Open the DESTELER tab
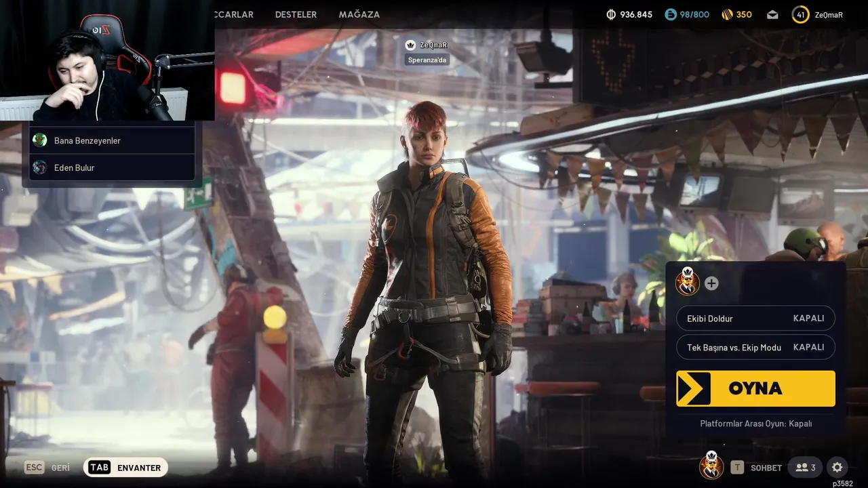 coord(296,14)
